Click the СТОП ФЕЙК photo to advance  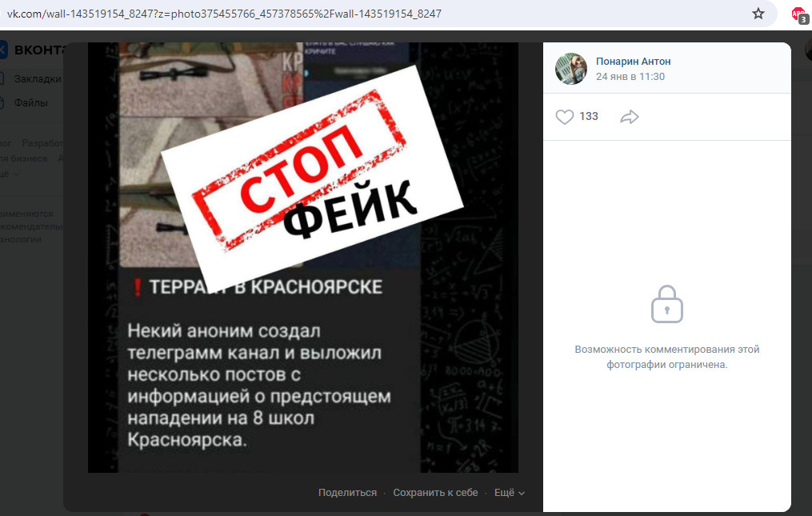pyautogui.click(x=303, y=258)
